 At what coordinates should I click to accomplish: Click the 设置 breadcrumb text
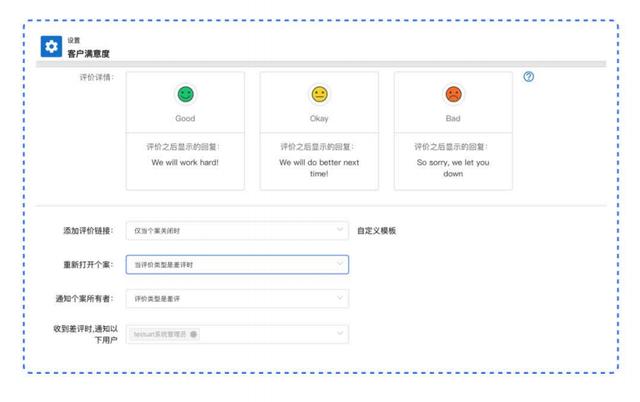[x=74, y=40]
